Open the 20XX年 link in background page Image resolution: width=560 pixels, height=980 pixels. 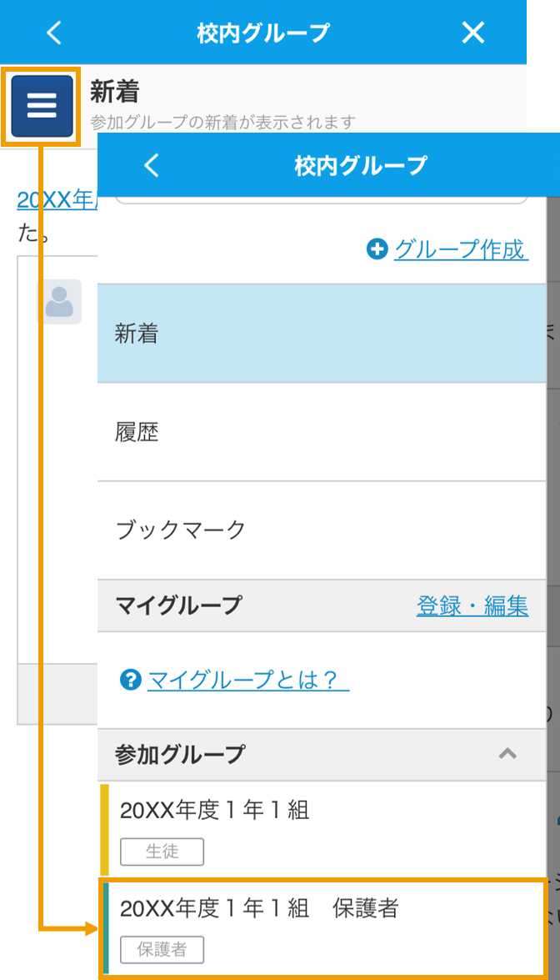pyautogui.click(x=57, y=200)
